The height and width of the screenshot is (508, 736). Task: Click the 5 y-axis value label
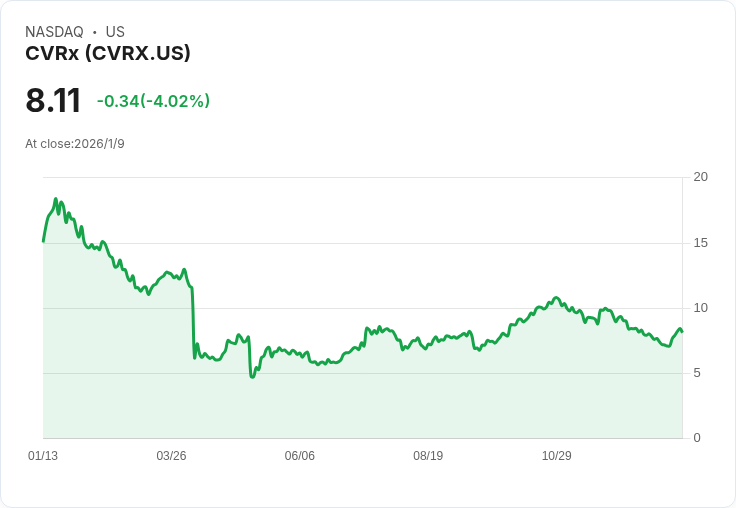pyautogui.click(x=698, y=373)
